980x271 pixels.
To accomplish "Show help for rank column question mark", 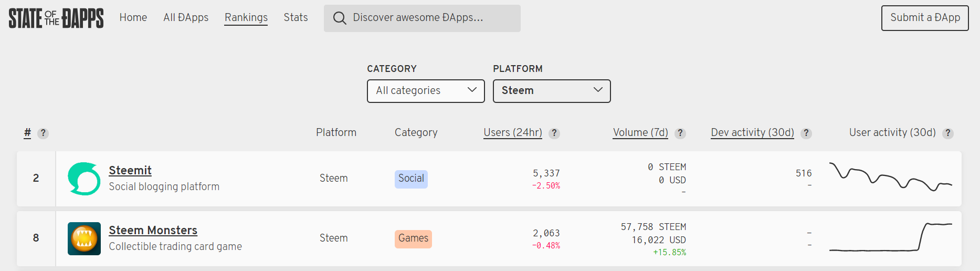I will (43, 133).
